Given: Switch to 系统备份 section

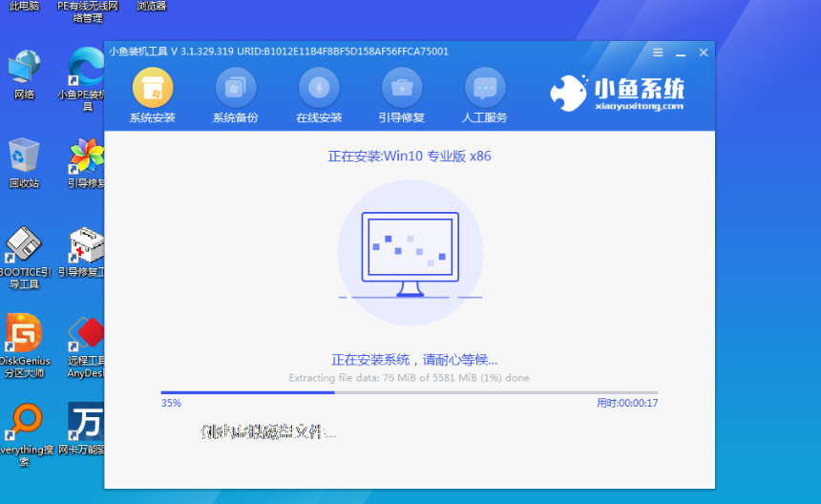Looking at the screenshot, I should [235, 95].
